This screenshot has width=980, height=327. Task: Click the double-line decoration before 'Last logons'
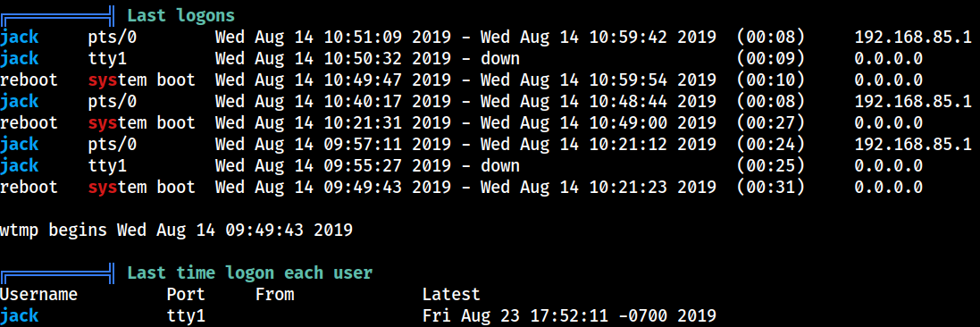click(58, 14)
